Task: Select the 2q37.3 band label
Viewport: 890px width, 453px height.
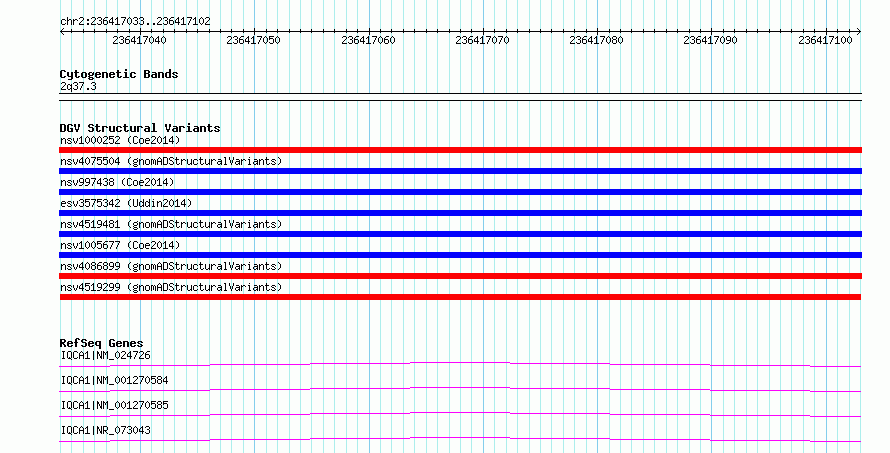Action: click(78, 87)
